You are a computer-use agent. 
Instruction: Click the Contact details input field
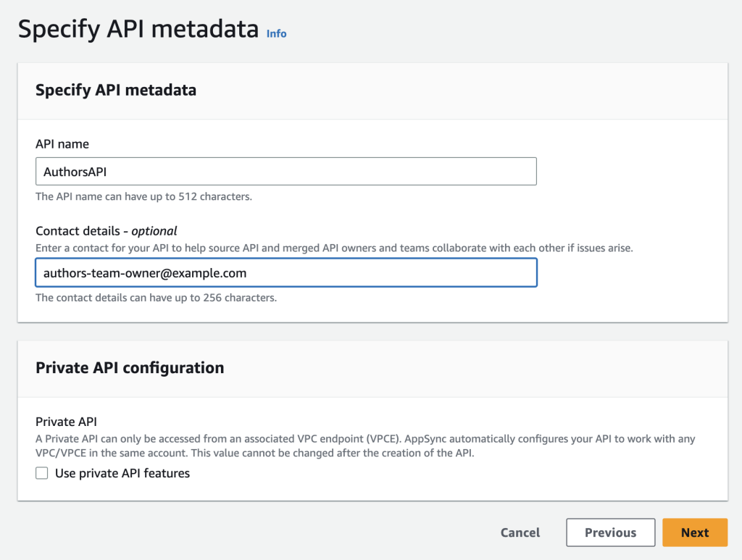pos(286,272)
